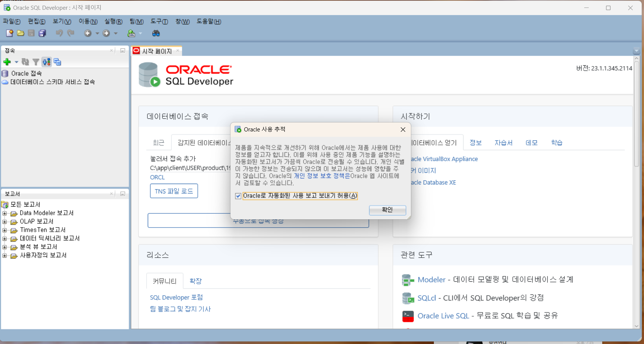The image size is (644, 344).
Task: Expand TimesTen 보고서 node
Action: point(5,230)
